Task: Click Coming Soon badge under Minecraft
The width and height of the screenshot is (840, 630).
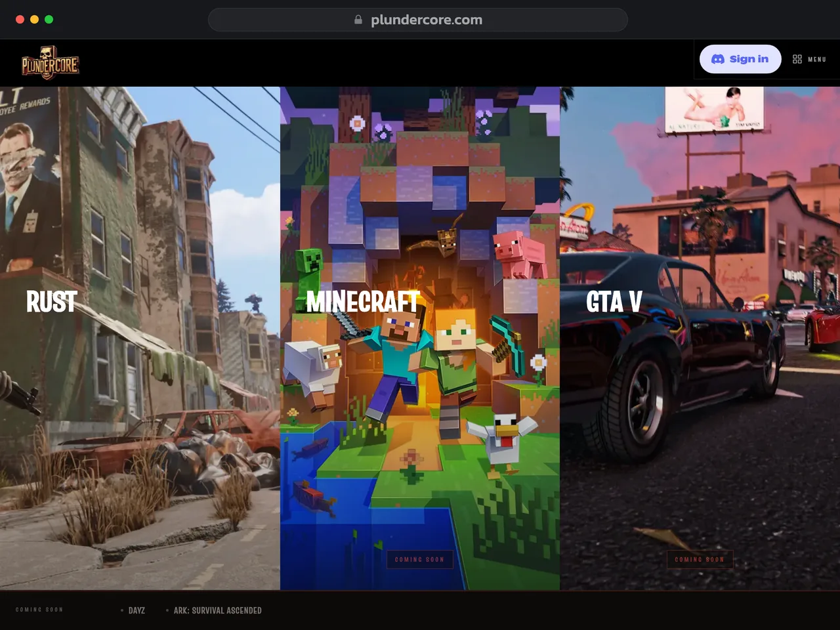Action: (419, 559)
